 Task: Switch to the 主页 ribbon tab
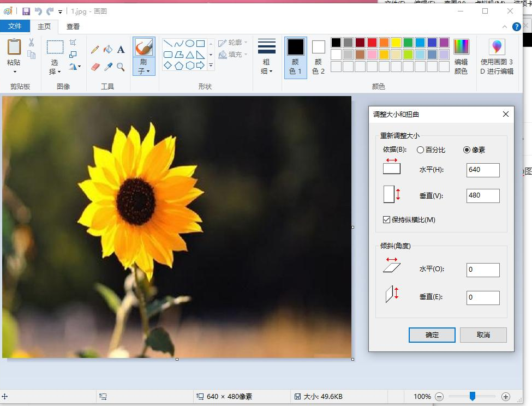tap(44, 26)
